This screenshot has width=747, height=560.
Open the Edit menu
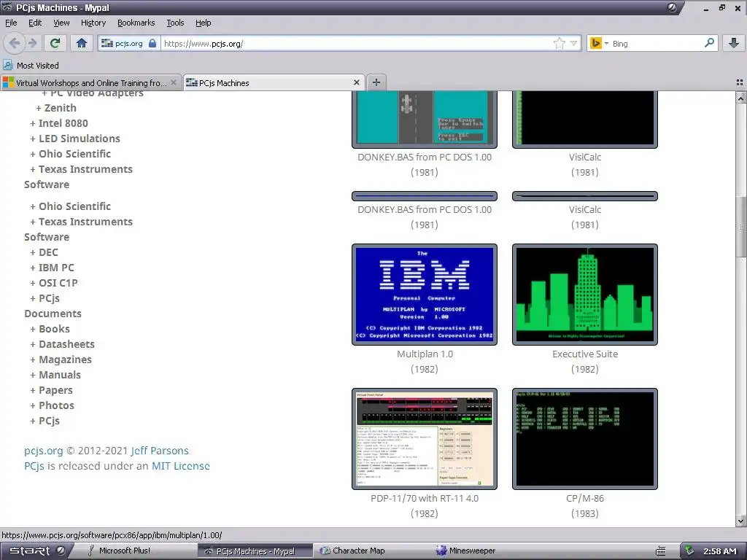tap(35, 23)
